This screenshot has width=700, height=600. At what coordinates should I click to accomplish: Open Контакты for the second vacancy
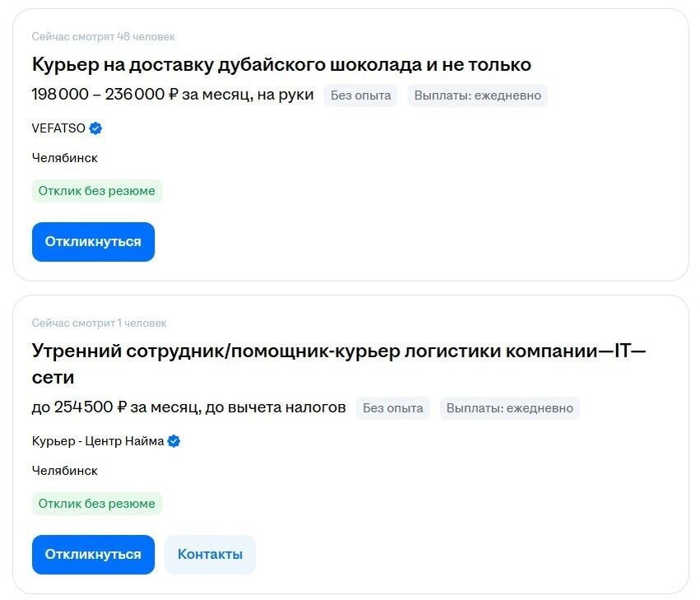click(210, 554)
